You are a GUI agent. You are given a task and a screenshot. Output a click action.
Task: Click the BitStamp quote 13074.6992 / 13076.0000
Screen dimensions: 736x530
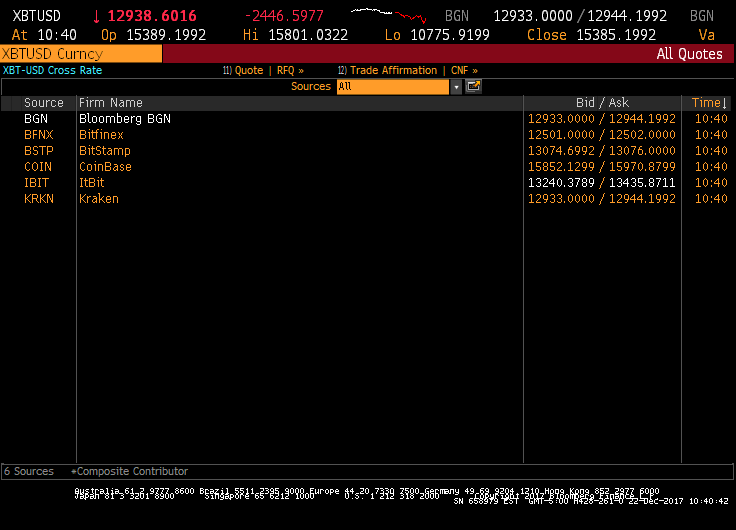(602, 151)
